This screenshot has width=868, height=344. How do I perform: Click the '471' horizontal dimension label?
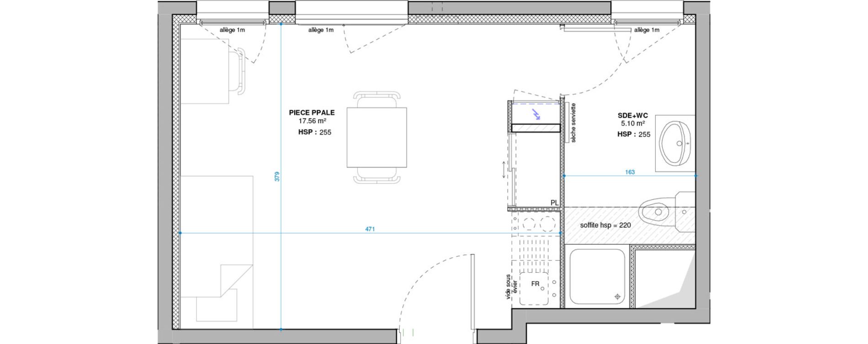point(370,229)
